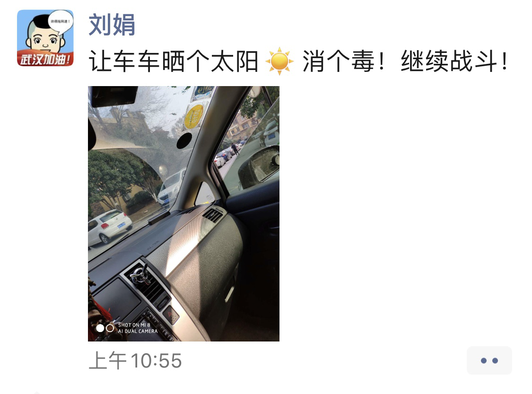The width and height of the screenshot is (532, 394).
Task: Tap the 上午10:55 timestamp
Action: [135, 360]
